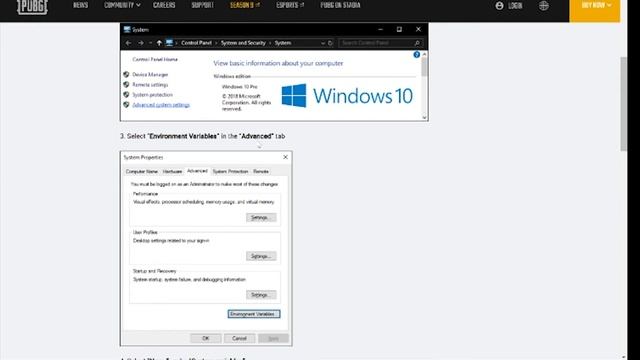Switch to System Protection tab
This screenshot has width=640, height=360.
[230, 171]
